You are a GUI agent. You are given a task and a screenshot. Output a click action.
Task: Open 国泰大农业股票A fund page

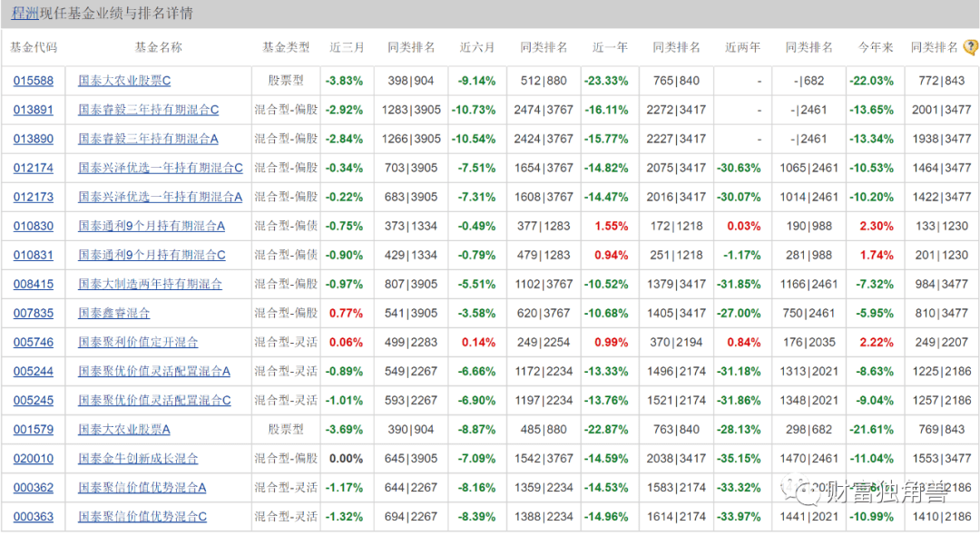(124, 430)
